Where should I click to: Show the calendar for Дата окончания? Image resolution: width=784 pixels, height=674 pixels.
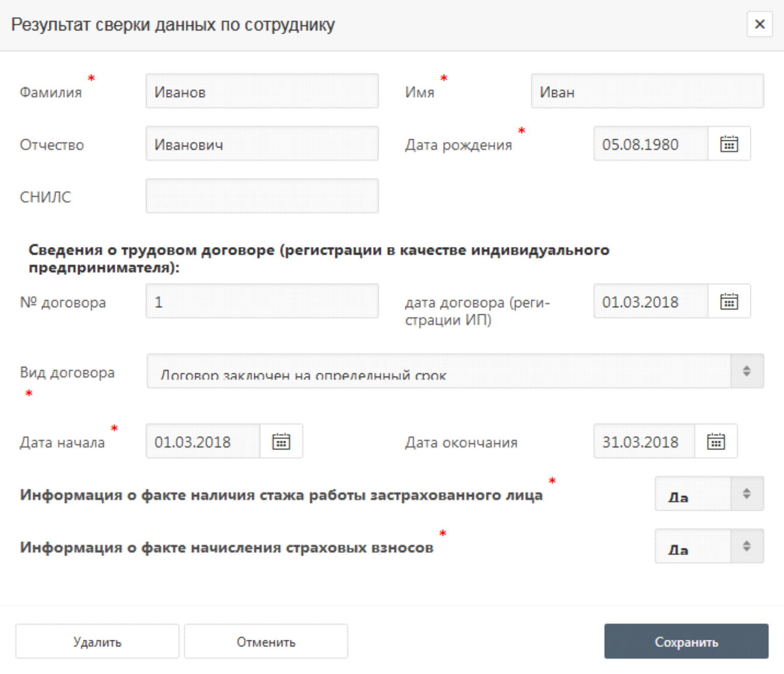[x=716, y=441]
